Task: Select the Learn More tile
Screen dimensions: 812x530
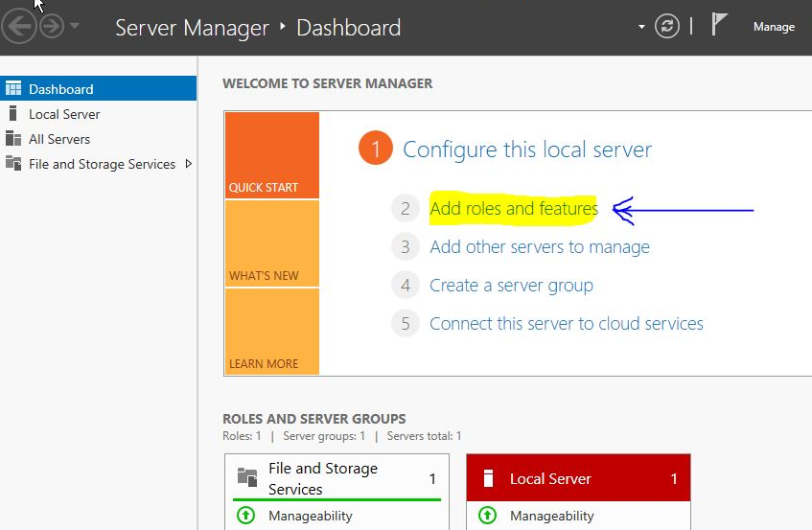Action: [x=272, y=332]
